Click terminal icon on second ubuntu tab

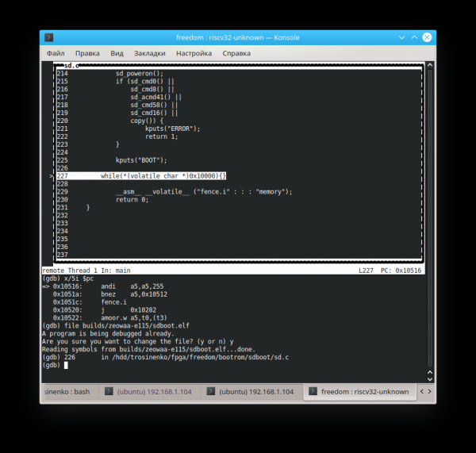211,392
